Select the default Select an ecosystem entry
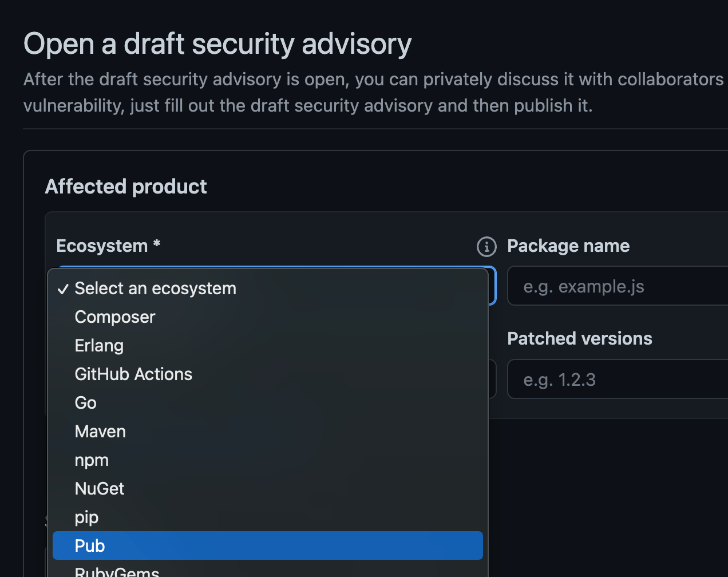Screen dimensions: 728x577 pos(155,288)
